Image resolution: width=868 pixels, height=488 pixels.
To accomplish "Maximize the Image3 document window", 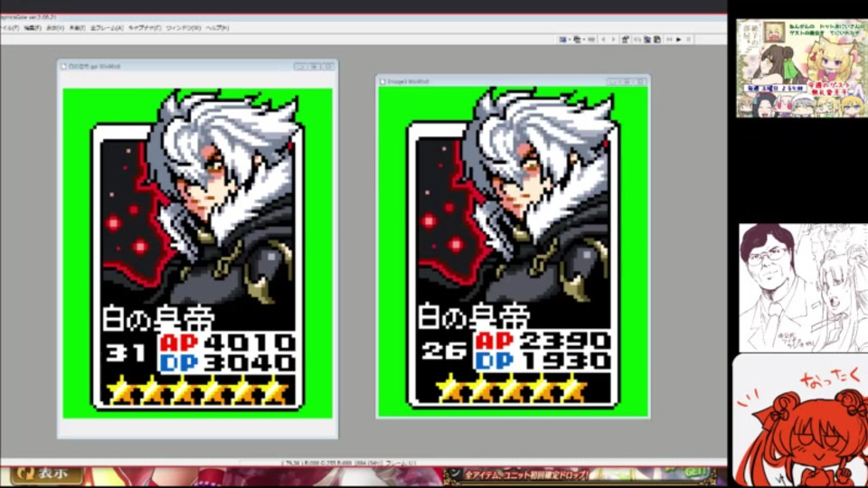I will pos(627,81).
